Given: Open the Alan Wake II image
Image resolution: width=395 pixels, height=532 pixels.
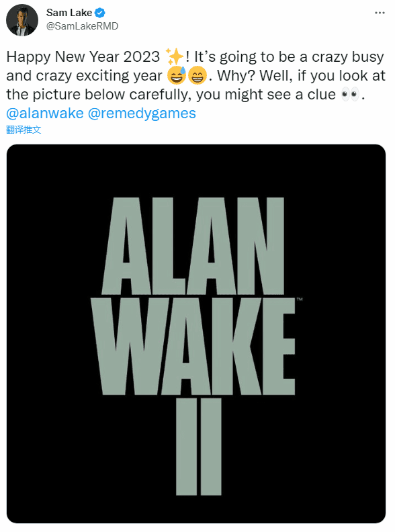Looking at the screenshot, I should pyautogui.click(x=196, y=334).
